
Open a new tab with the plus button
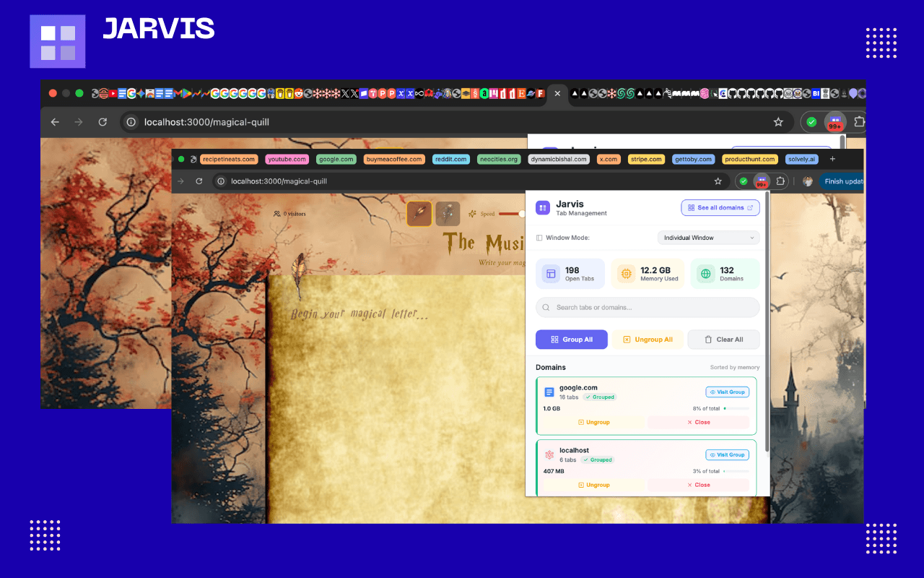832,159
